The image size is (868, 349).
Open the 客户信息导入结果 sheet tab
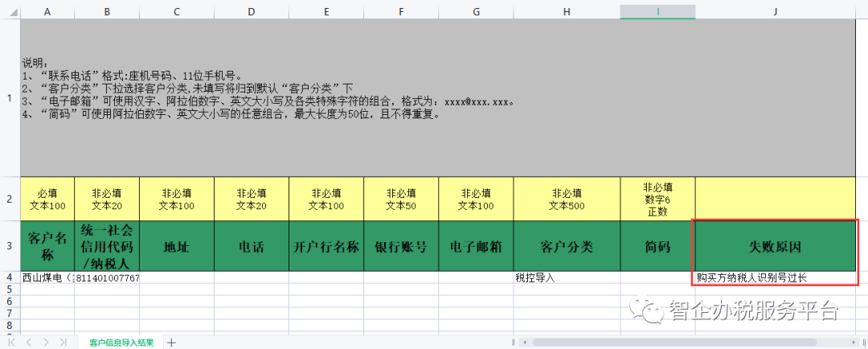coord(121,343)
